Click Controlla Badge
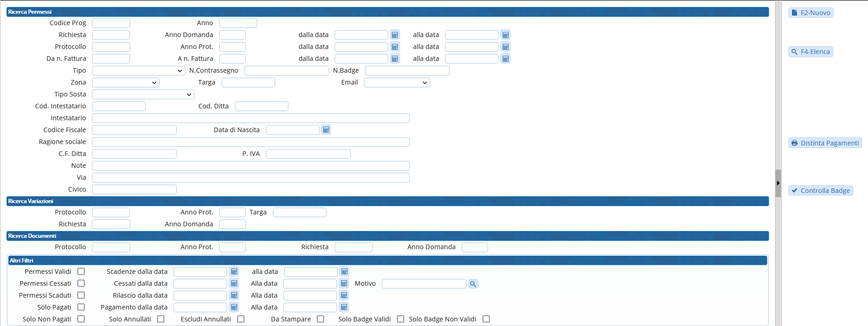Image resolution: width=868 pixels, height=326 pixels. [x=820, y=191]
